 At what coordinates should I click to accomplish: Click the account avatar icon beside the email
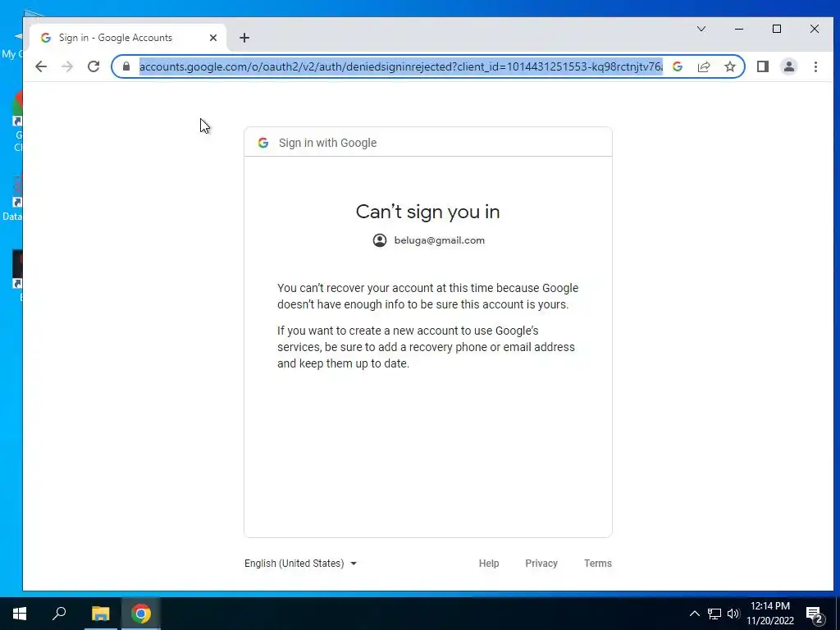click(x=380, y=240)
